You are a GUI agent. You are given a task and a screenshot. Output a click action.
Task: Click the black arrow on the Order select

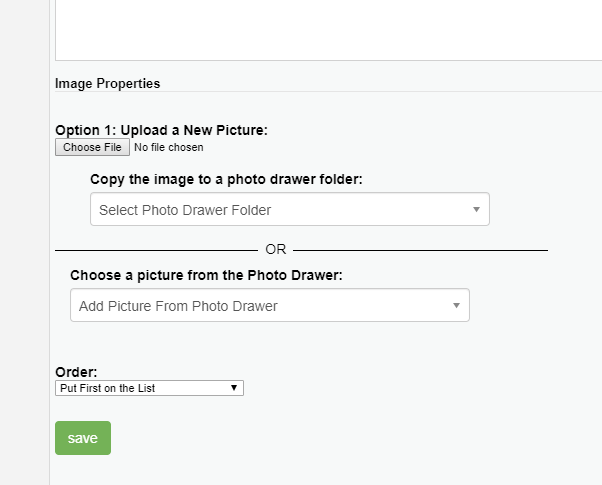234,387
